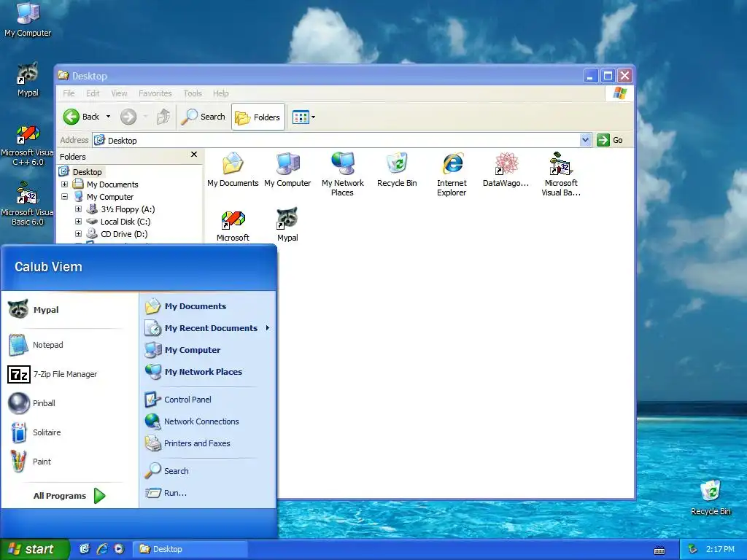Open My Documents in Start menu

[208, 306]
